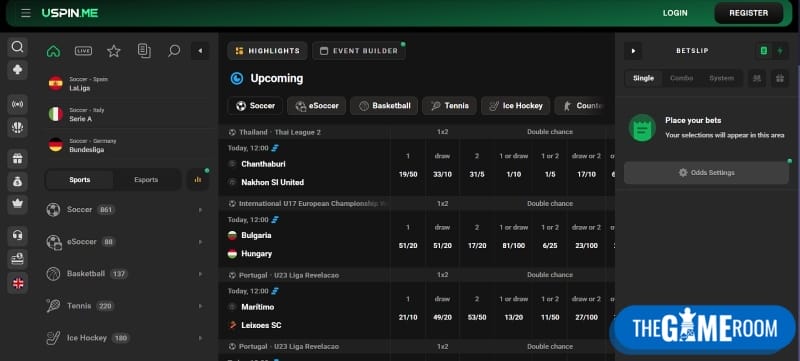Open Odds Settings
The height and width of the screenshot is (361, 800).
click(707, 172)
